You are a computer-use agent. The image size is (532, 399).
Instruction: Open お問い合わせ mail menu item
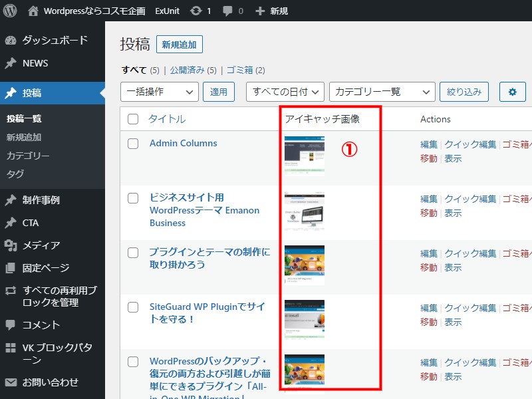(x=51, y=382)
